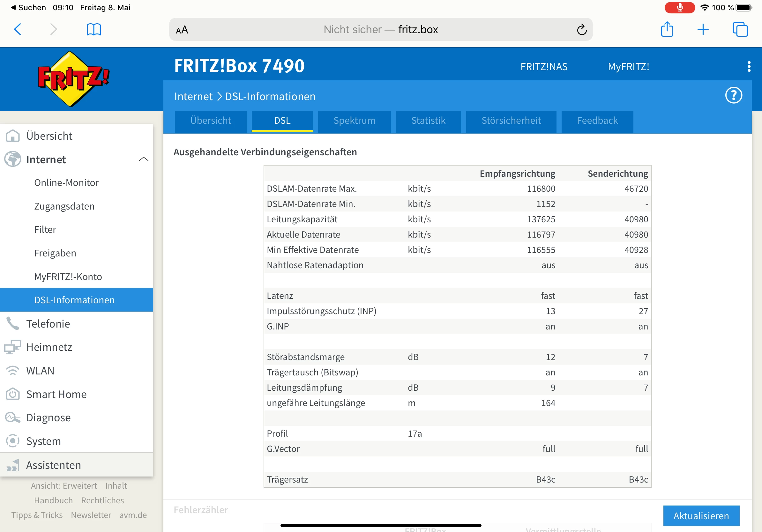Go back with the Safari back arrow
The height and width of the screenshot is (532, 762).
18,30
